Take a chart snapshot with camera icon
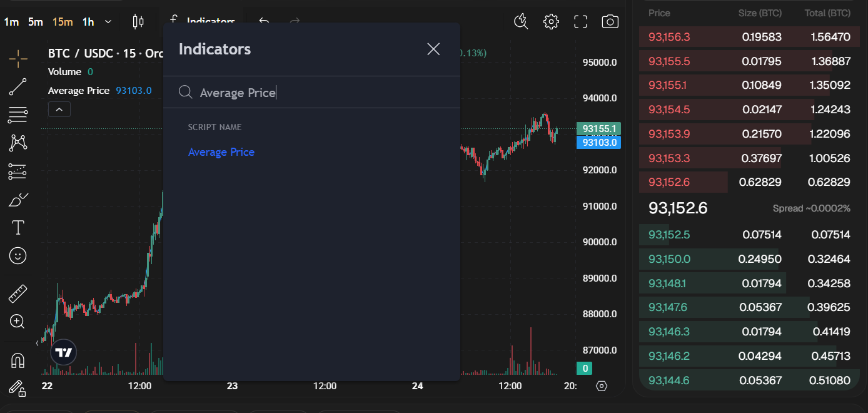868x413 pixels. click(610, 22)
